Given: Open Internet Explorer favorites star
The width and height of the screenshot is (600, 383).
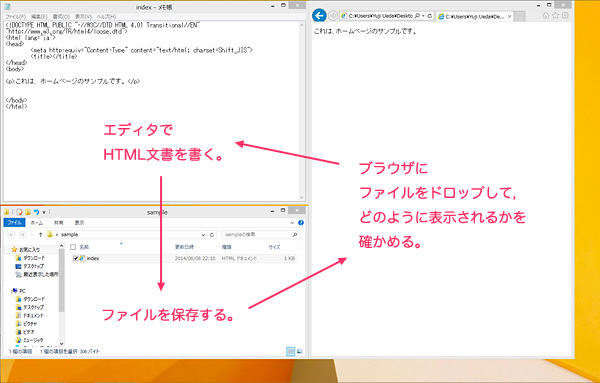Looking at the screenshot, I should point(556,15).
